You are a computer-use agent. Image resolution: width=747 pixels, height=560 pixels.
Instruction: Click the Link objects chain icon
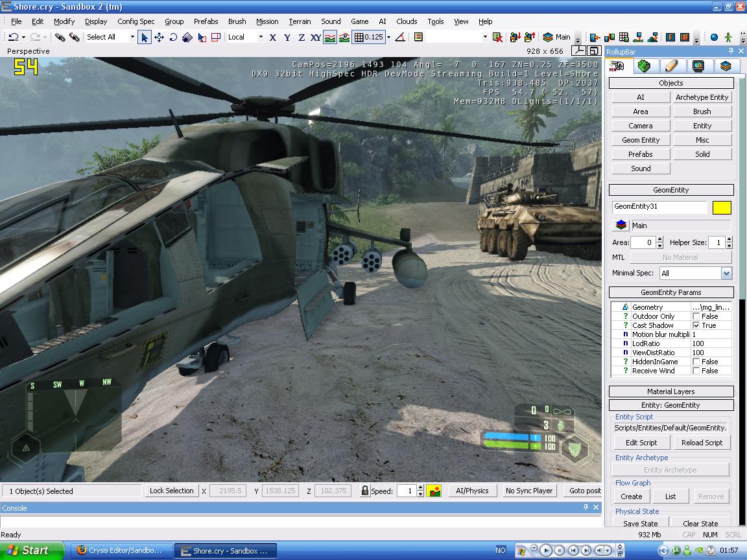60,37
